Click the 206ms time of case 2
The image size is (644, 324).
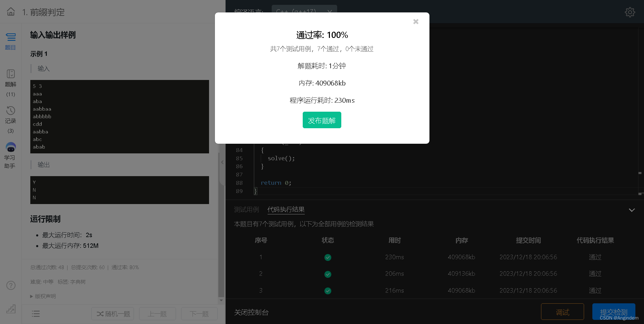click(395, 274)
